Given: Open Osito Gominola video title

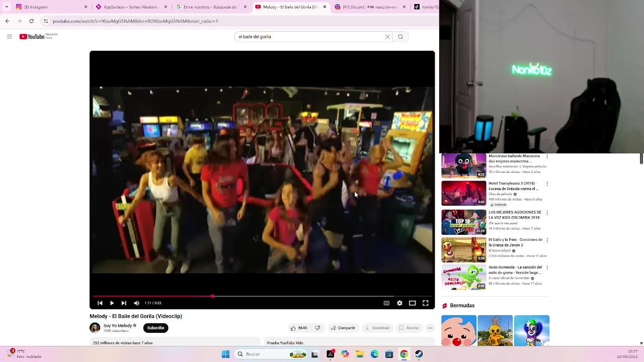Looking at the screenshot, I should (x=515, y=270).
